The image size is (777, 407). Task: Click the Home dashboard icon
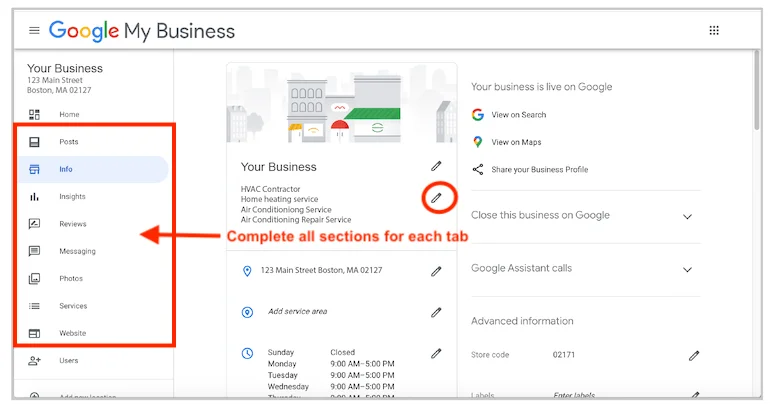pyautogui.click(x=34, y=115)
